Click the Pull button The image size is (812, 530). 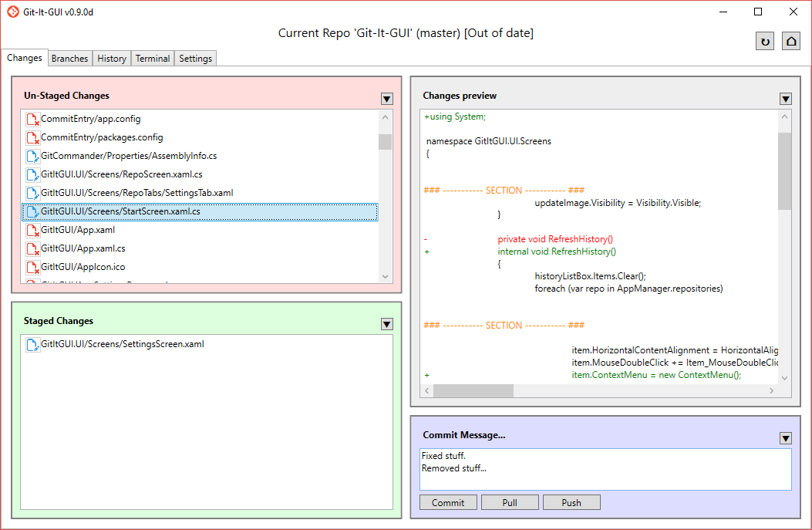click(x=509, y=503)
